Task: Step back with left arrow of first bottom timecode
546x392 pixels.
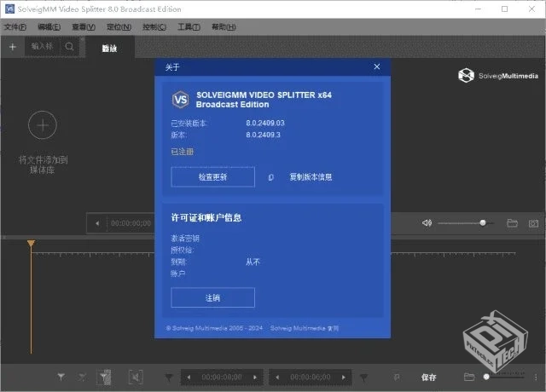Action: [189, 378]
